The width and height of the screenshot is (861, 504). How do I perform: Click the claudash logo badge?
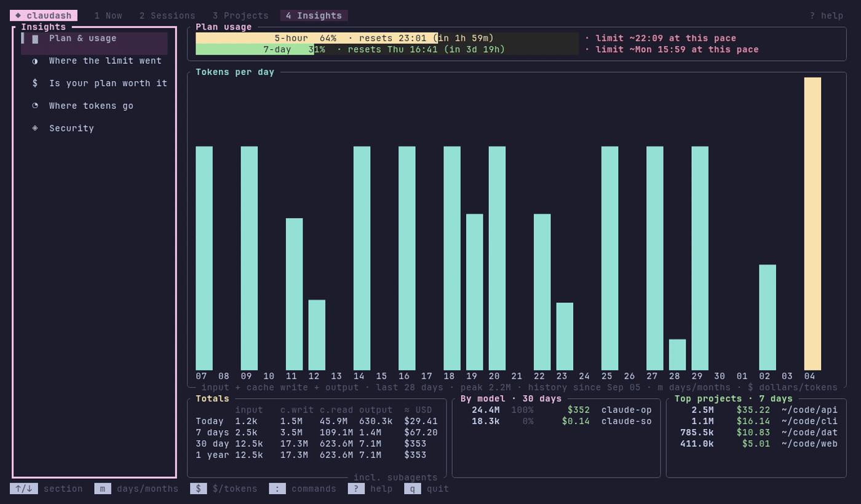pyautogui.click(x=44, y=15)
